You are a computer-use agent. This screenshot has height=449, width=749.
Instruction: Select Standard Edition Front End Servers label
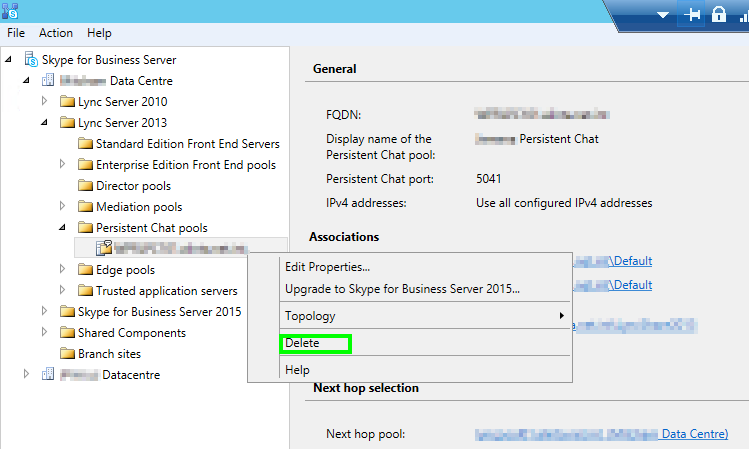(x=188, y=144)
